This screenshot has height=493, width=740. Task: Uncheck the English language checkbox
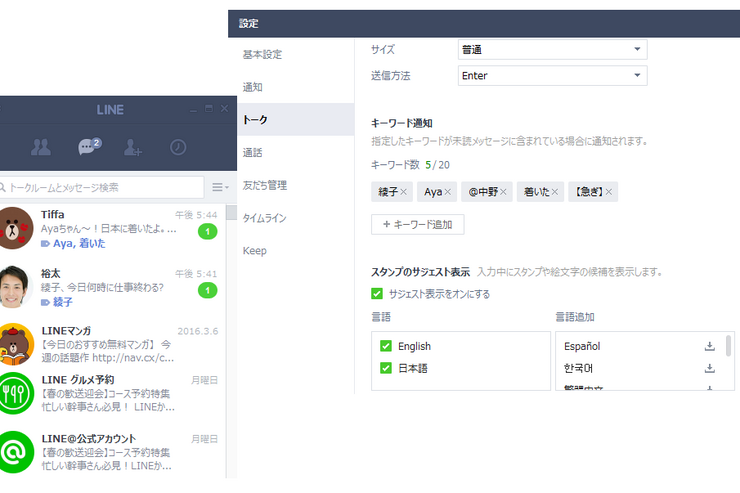386,346
